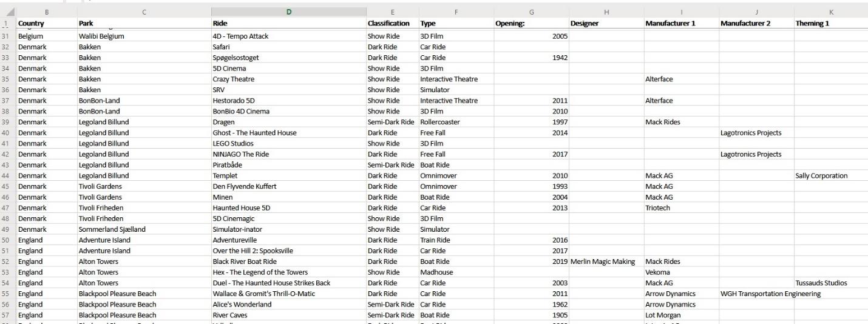Select the Simulator-inator cell
Screen dimensions: 868x324
pyautogui.click(x=289, y=229)
